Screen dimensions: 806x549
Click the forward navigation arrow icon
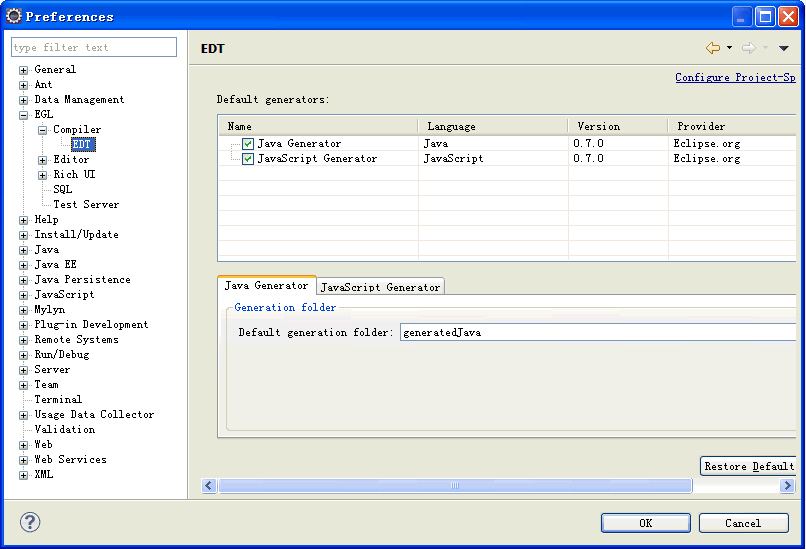[x=748, y=48]
